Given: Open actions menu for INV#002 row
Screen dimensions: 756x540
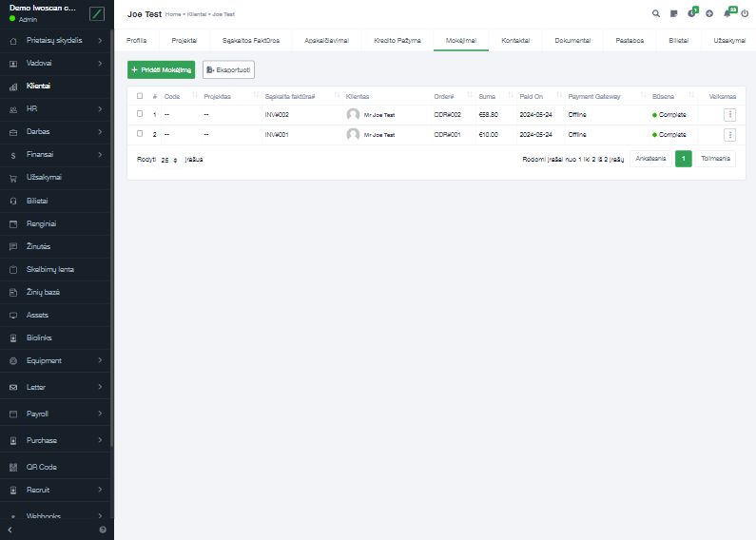Looking at the screenshot, I should pyautogui.click(x=729, y=114).
